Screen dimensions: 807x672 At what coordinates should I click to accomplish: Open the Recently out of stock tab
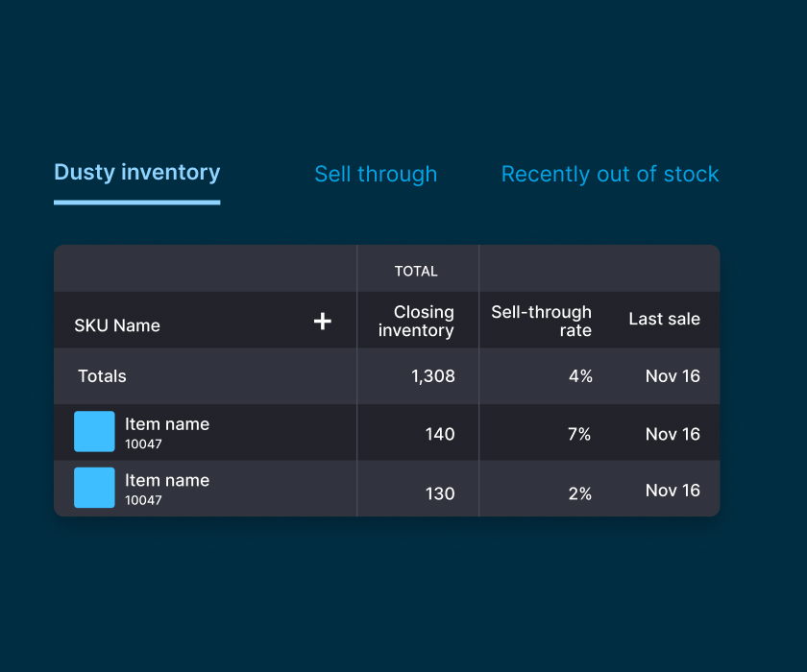610,174
